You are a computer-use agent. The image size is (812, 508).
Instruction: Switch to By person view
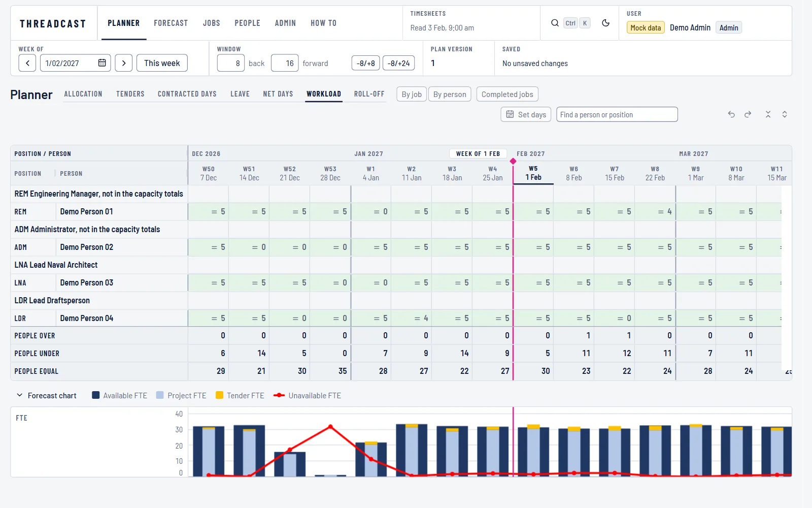tap(450, 94)
